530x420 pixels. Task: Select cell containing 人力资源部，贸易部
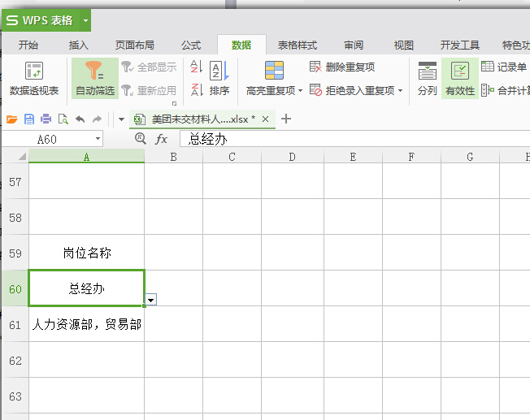(86, 324)
